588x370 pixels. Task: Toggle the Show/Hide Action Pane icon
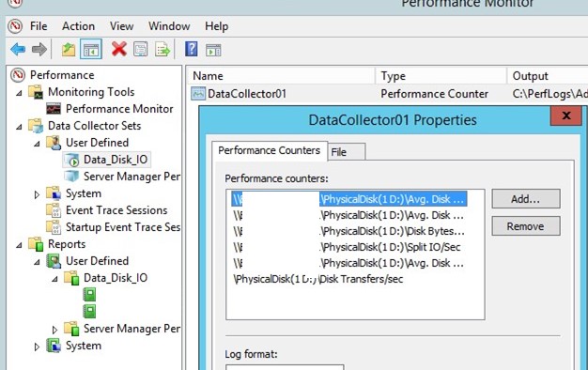click(213, 50)
